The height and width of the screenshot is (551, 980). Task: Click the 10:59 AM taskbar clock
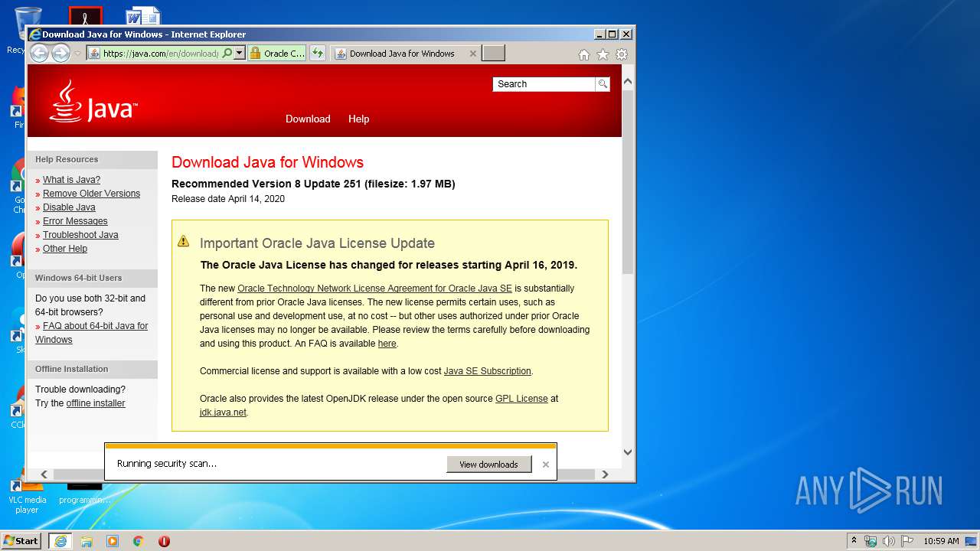941,541
